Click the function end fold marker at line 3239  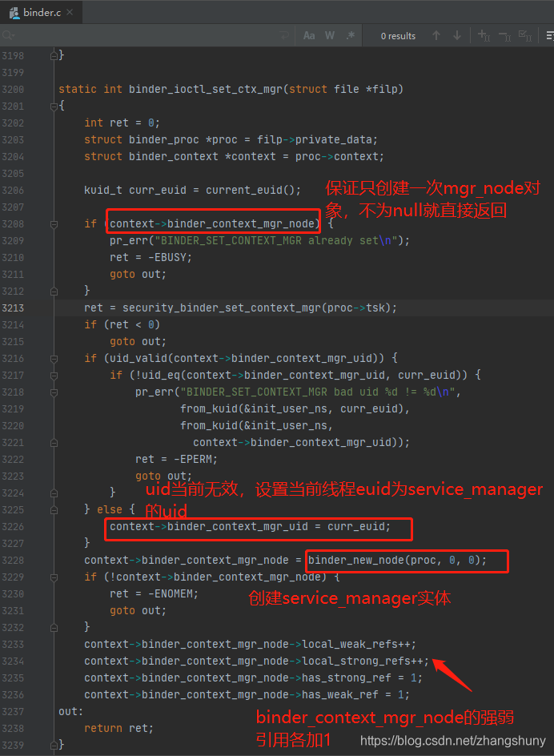54,746
